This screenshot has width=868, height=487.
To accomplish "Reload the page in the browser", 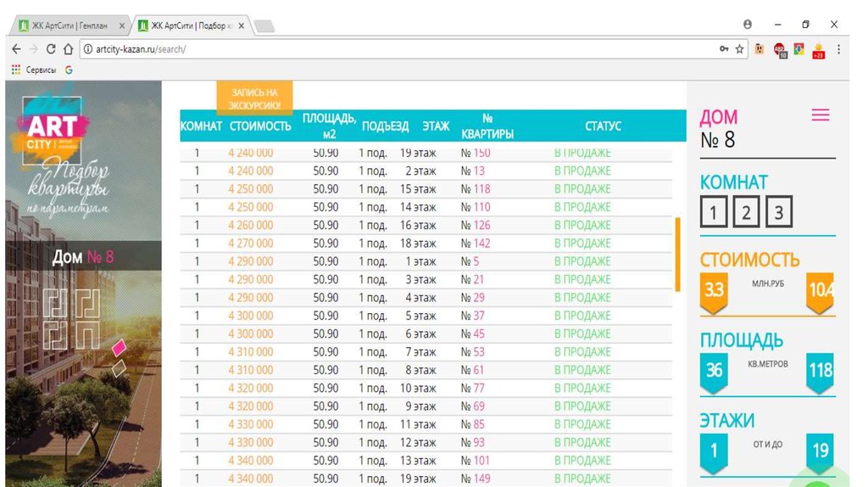I will (51, 49).
